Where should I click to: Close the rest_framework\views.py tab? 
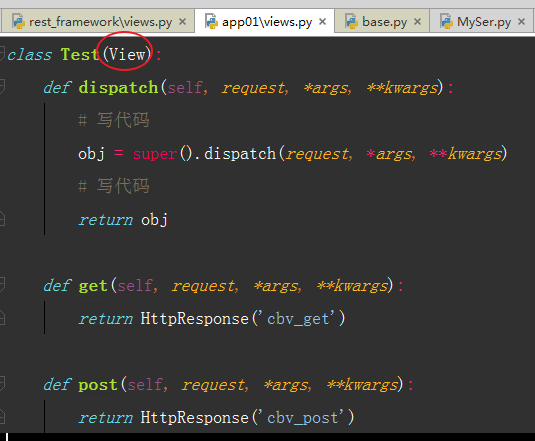coord(183,22)
